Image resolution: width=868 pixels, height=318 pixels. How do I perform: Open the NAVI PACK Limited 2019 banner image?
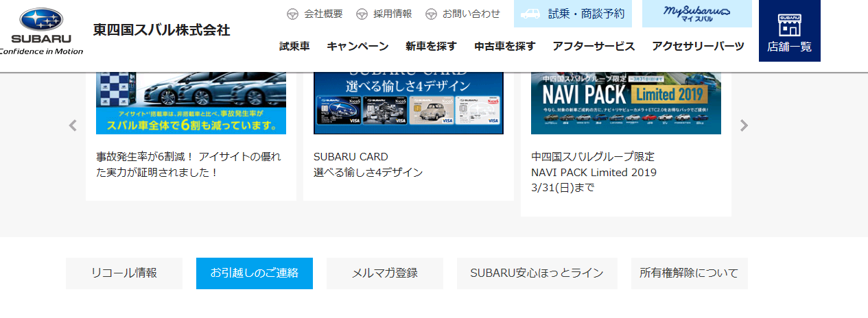626,102
